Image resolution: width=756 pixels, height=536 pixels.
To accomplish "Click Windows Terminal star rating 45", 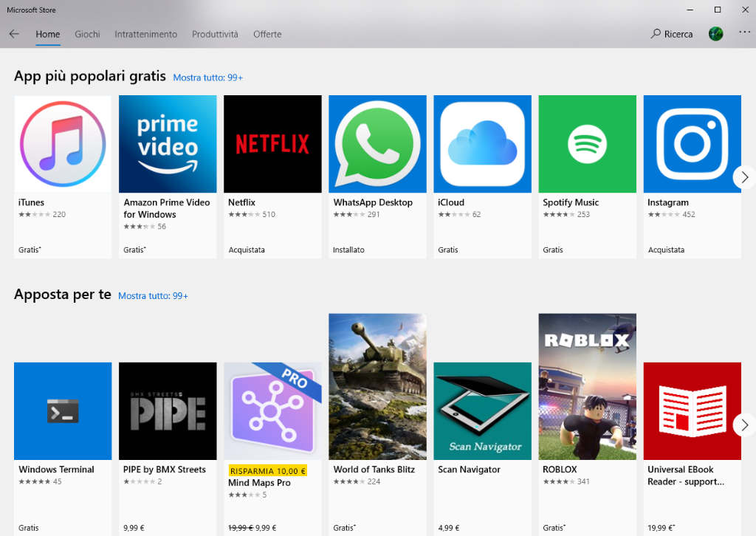I will tap(40, 481).
